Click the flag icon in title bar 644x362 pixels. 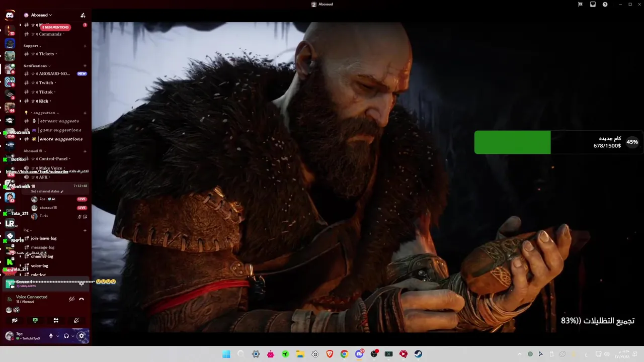[x=580, y=4]
